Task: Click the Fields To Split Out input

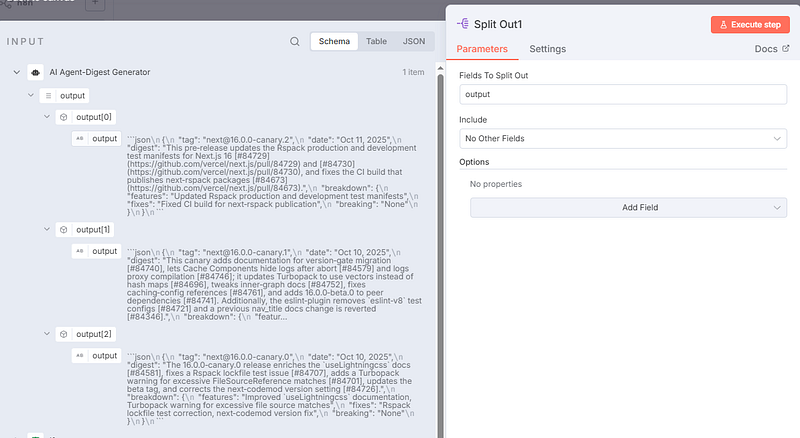Action: pos(623,94)
